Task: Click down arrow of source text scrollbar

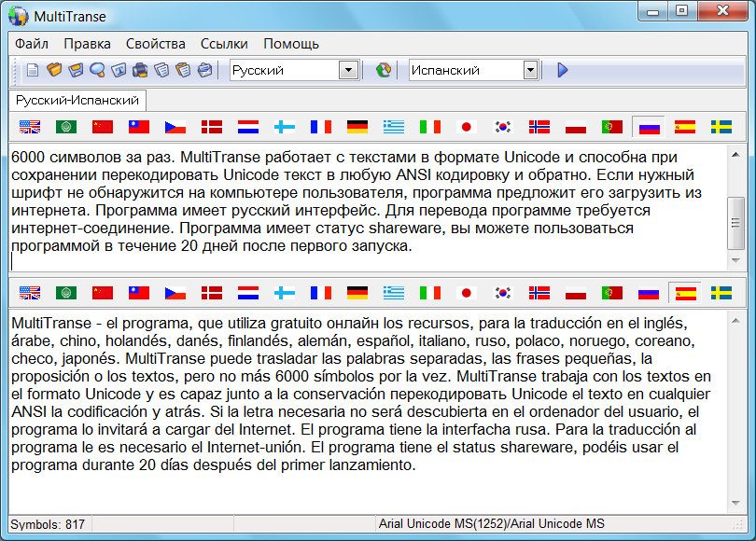Action: pos(735,260)
